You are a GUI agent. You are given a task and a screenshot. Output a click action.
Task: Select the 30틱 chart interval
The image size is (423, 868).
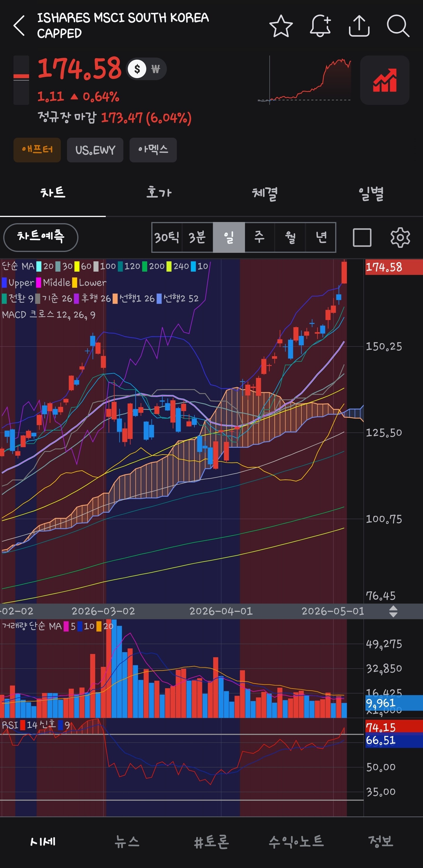point(167,237)
